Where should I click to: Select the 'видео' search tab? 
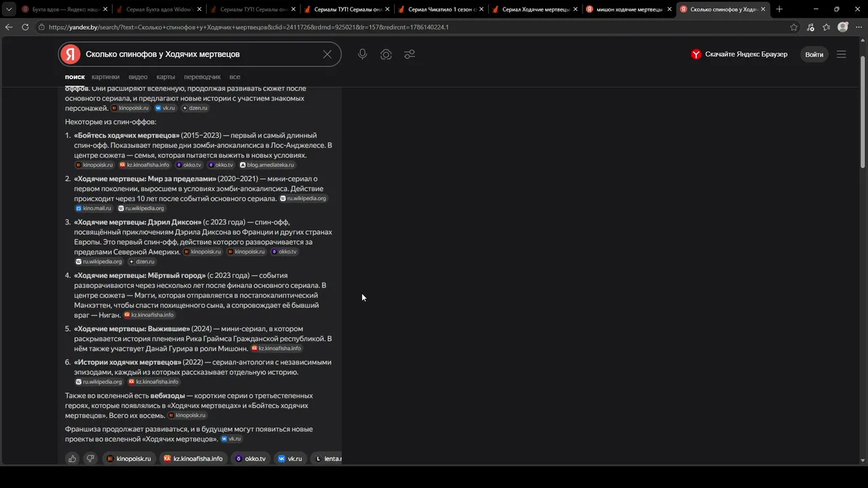[138, 77]
